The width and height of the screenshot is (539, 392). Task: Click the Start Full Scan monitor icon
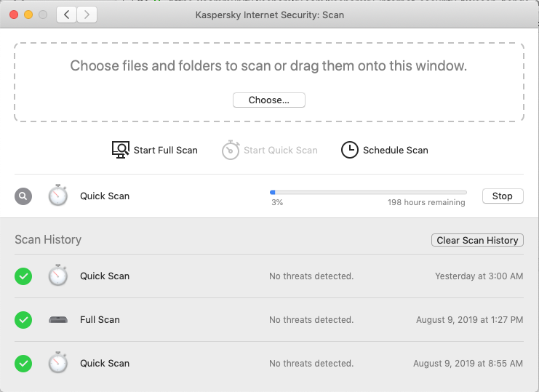coord(121,150)
